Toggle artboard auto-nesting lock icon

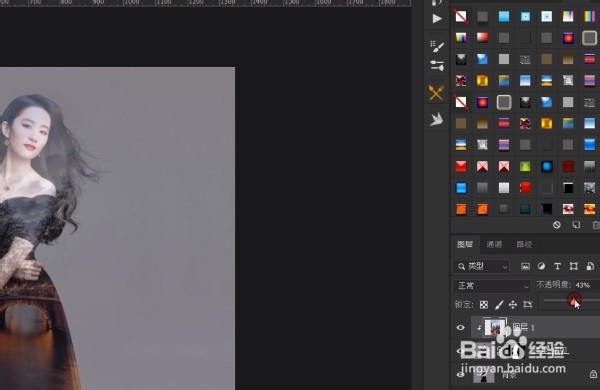[528, 305]
